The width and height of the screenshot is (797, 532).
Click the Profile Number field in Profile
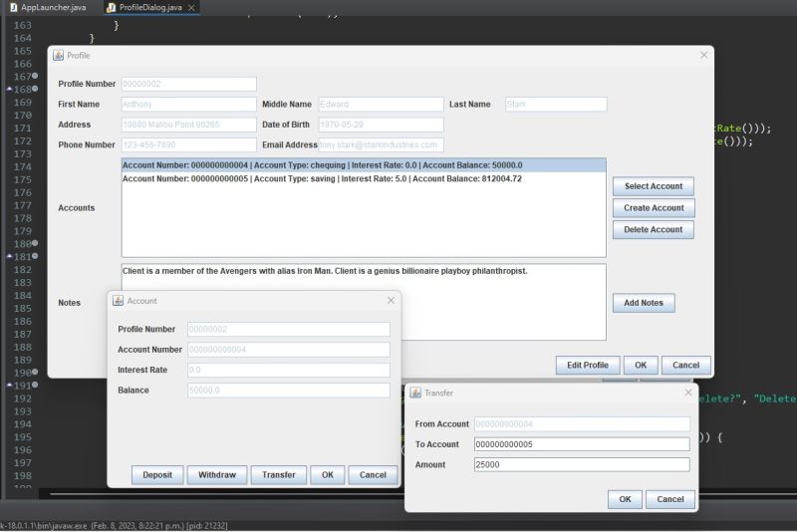[x=188, y=84]
